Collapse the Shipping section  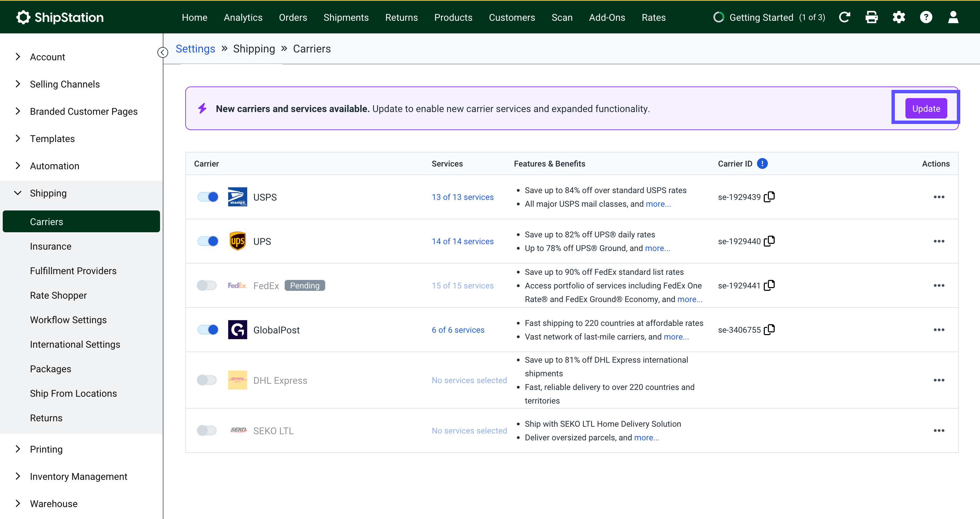coord(48,193)
